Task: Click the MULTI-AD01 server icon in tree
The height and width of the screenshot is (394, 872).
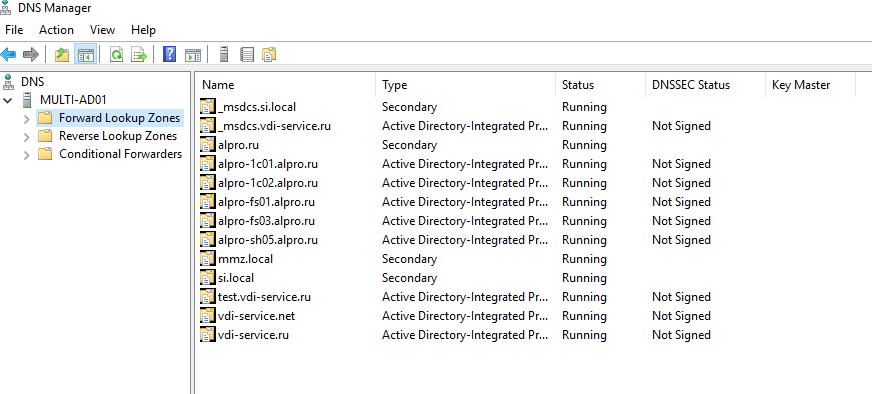Action: click(x=26, y=100)
